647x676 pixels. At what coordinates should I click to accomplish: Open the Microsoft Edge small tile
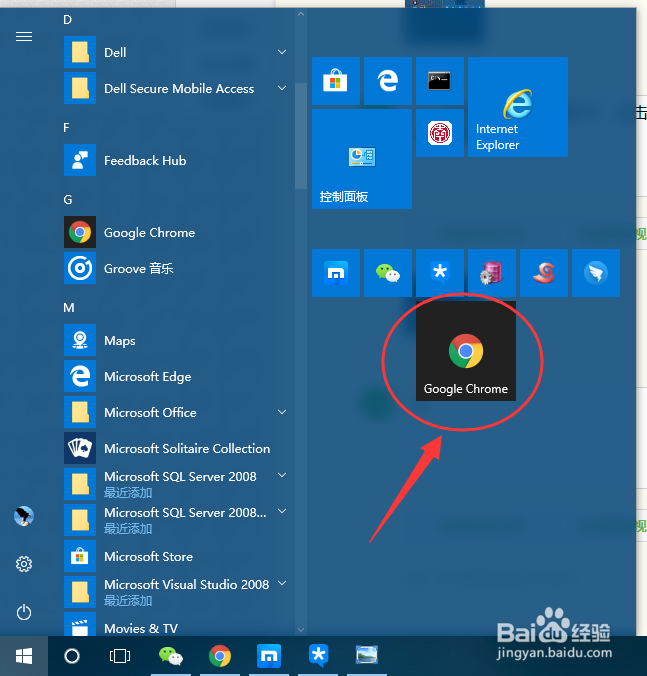(x=388, y=81)
